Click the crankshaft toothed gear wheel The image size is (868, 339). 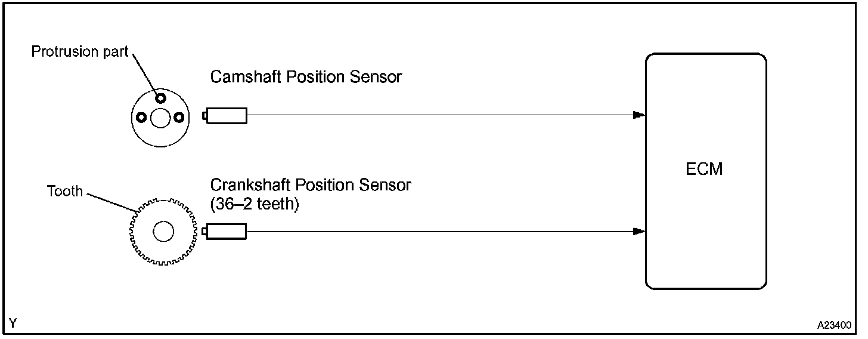162,232
